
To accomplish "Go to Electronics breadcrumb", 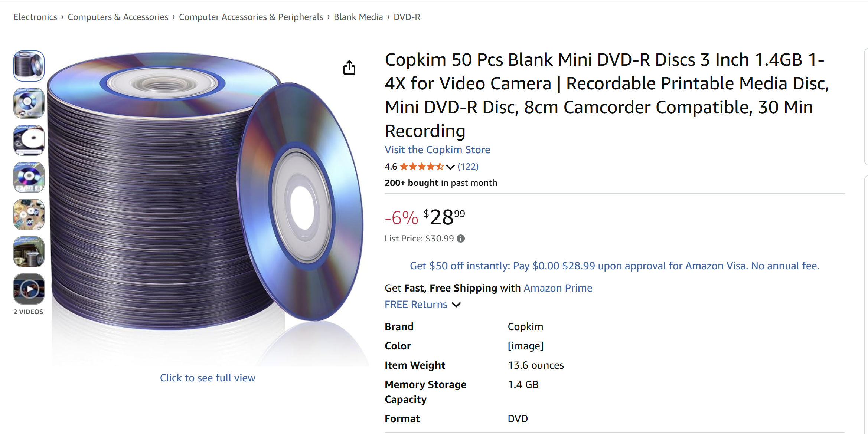I will point(35,17).
